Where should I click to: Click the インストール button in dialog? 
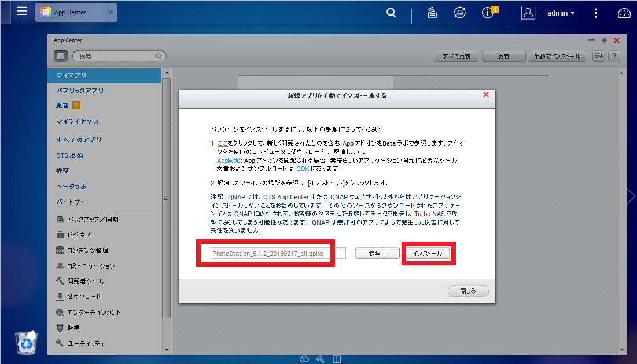428,253
